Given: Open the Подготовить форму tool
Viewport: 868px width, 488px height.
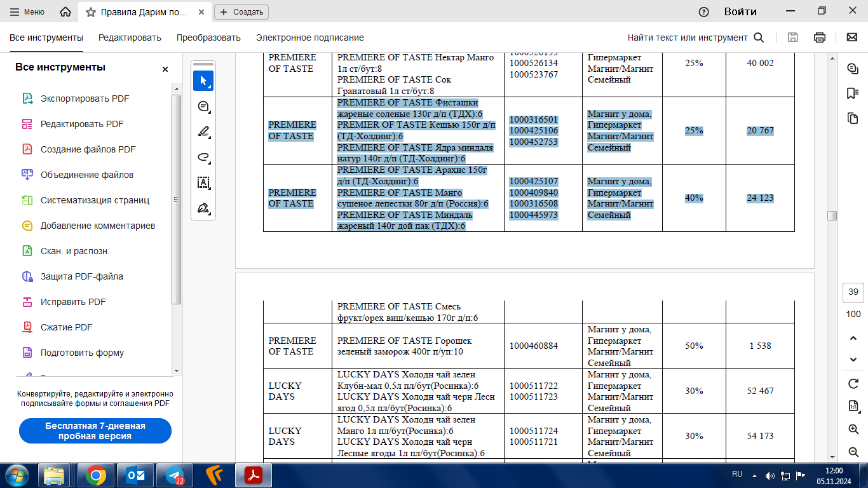Looking at the screenshot, I should [82, 353].
